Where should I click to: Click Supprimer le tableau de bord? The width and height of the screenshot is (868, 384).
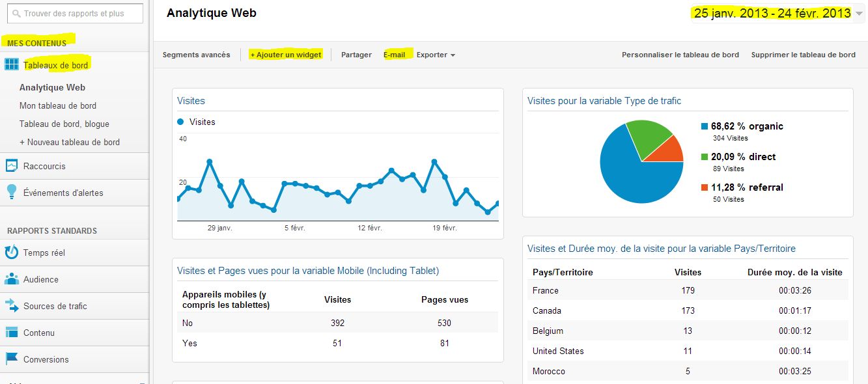pyautogui.click(x=803, y=55)
